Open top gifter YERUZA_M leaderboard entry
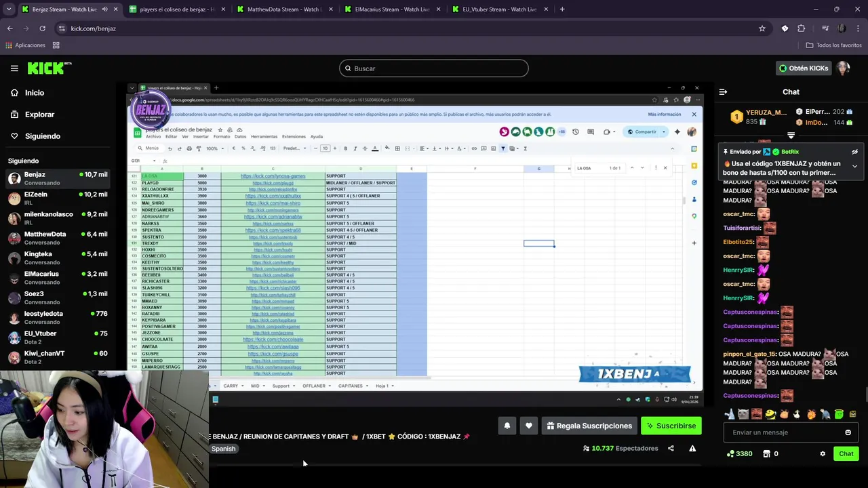 pos(759,117)
